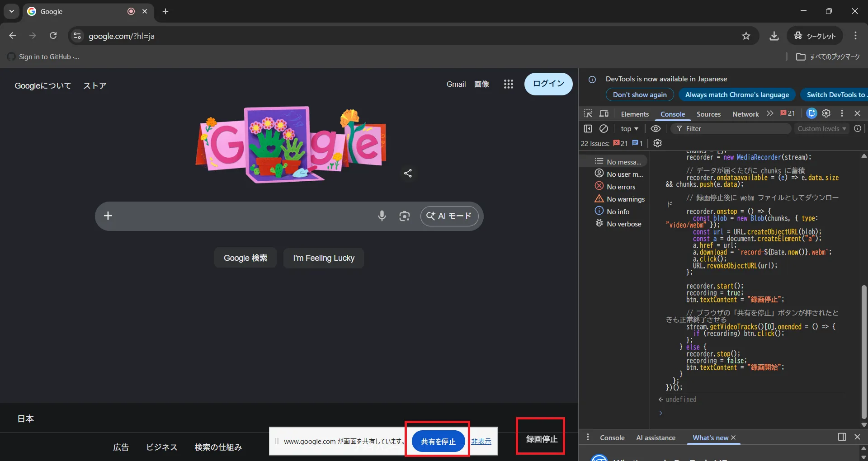The height and width of the screenshot is (461, 868).
Task: Click Always match Chrome's language
Action: pyautogui.click(x=737, y=95)
